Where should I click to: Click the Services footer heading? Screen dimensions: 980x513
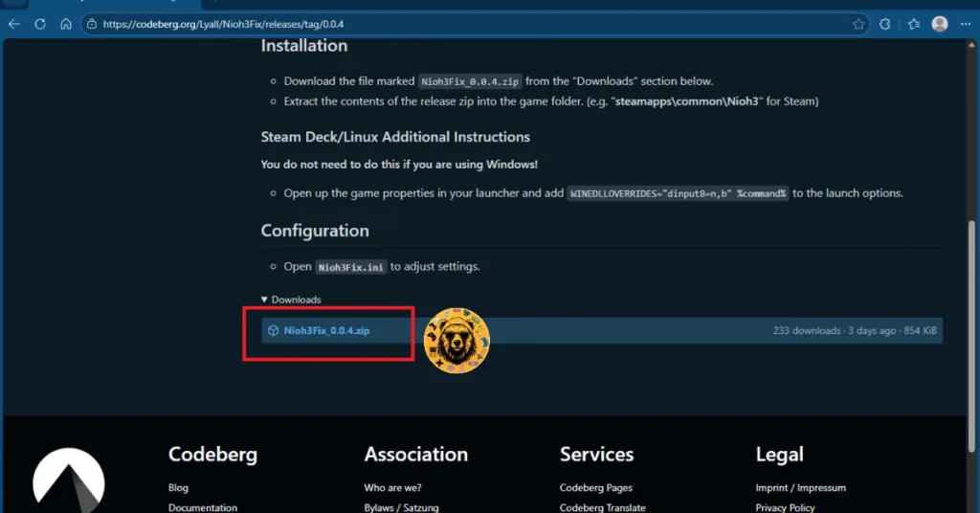[x=596, y=455]
